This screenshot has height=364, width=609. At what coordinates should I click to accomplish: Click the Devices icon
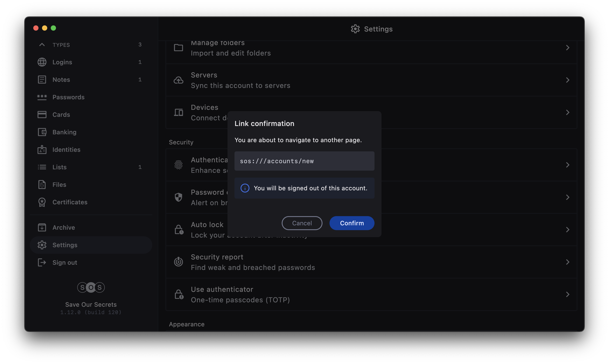[178, 112]
